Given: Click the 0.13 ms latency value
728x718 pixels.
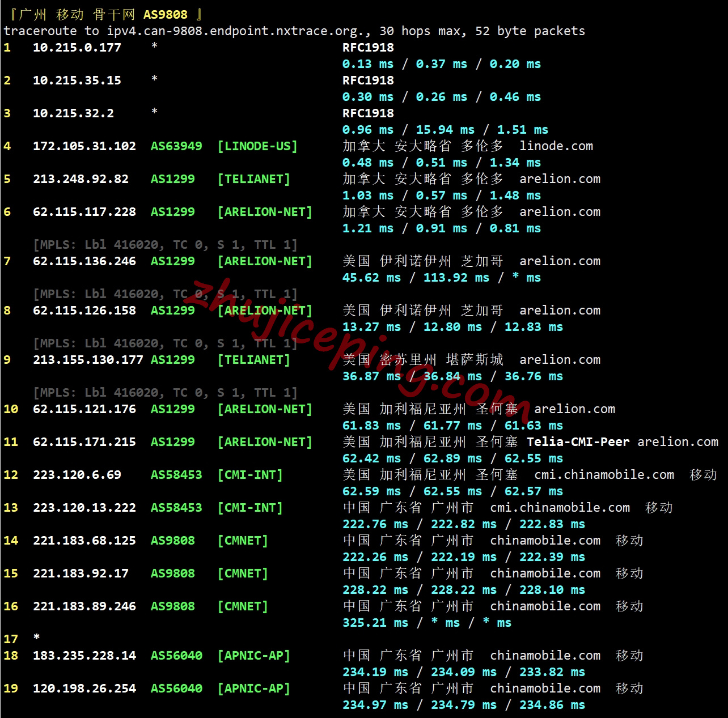Looking at the screenshot, I should (368, 64).
